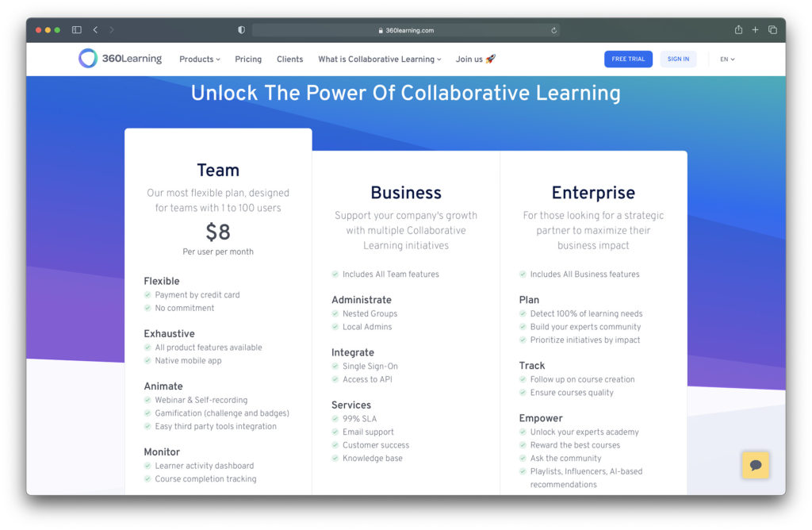
Task: Click 'Local Admins' text
Action: click(x=367, y=327)
